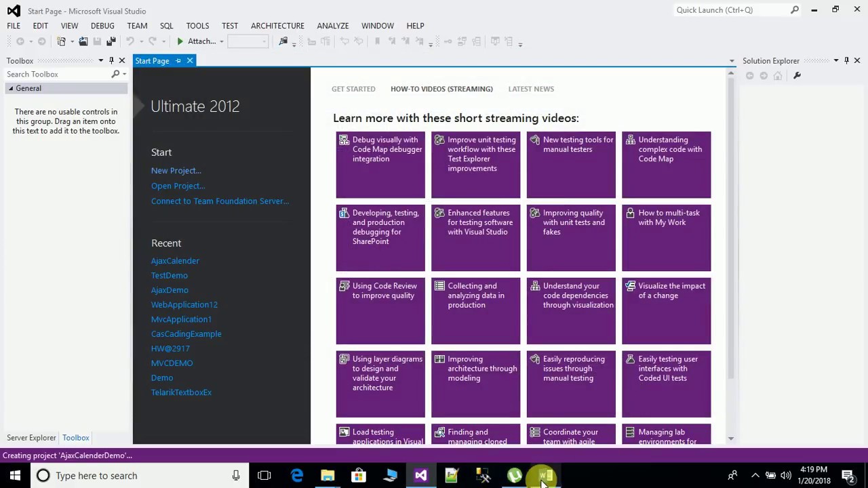Open How to multi-task with My Work video
868x488 pixels.
667,238
